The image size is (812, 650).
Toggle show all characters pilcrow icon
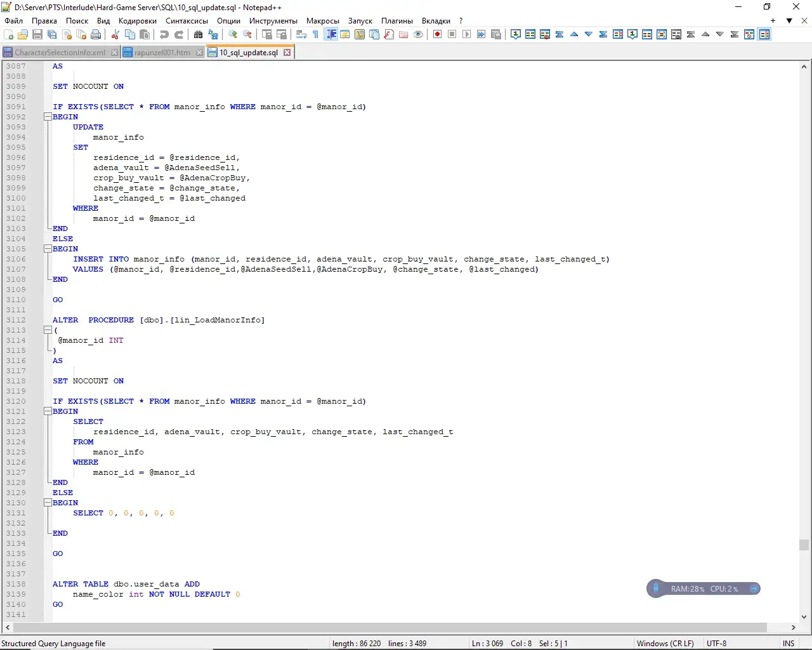point(316,34)
